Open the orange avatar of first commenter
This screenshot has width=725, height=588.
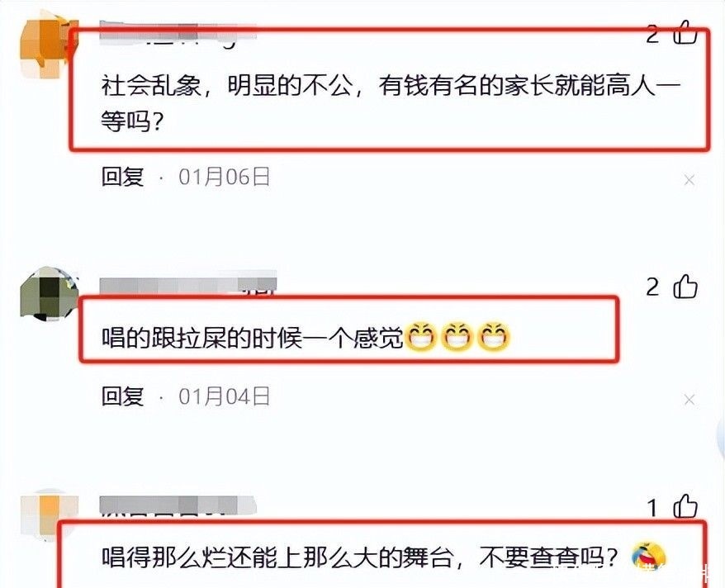coord(48,45)
